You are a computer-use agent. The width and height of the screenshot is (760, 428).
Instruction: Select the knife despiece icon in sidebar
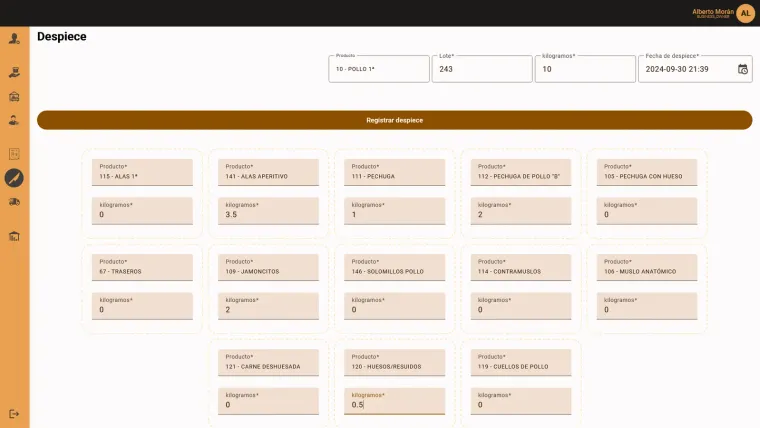[14, 178]
